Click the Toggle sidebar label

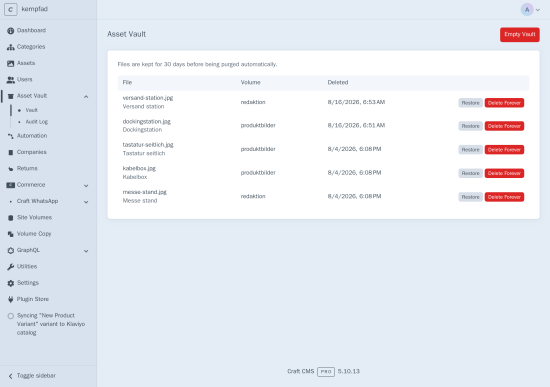(36, 375)
